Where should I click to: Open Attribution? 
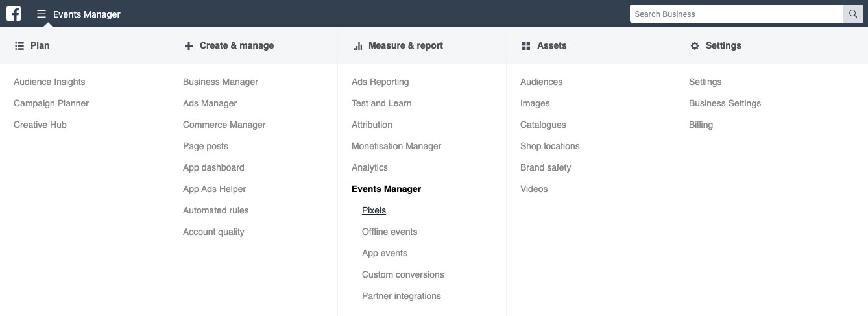tap(372, 125)
